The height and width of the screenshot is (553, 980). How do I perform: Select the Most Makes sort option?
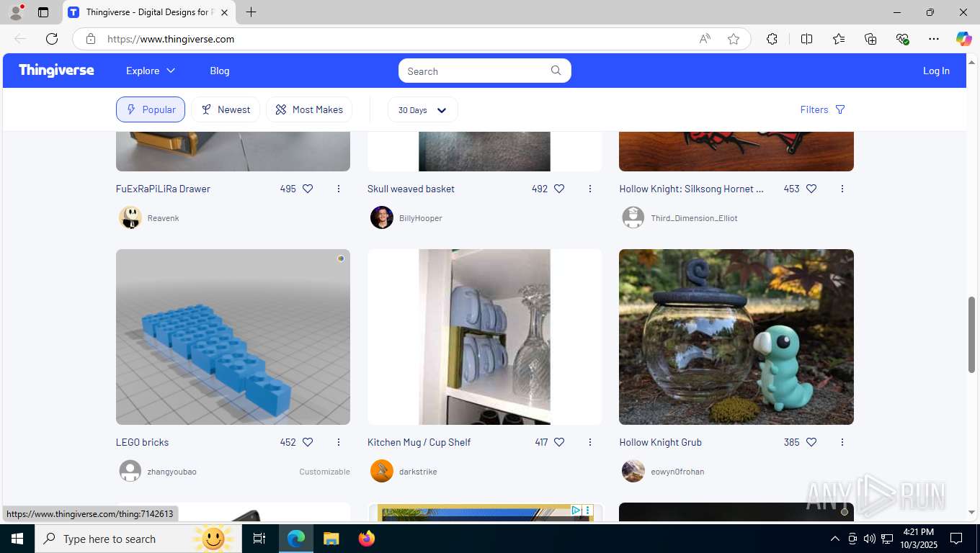pyautogui.click(x=309, y=109)
